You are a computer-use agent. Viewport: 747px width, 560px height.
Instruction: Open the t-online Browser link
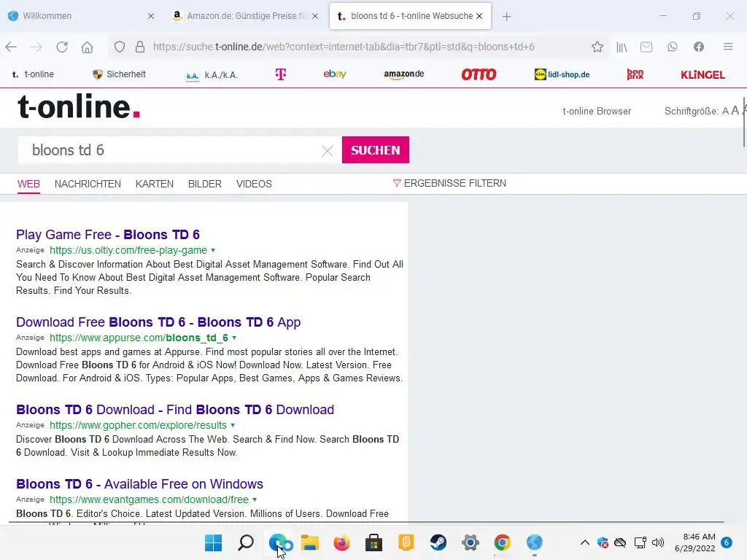(x=597, y=111)
